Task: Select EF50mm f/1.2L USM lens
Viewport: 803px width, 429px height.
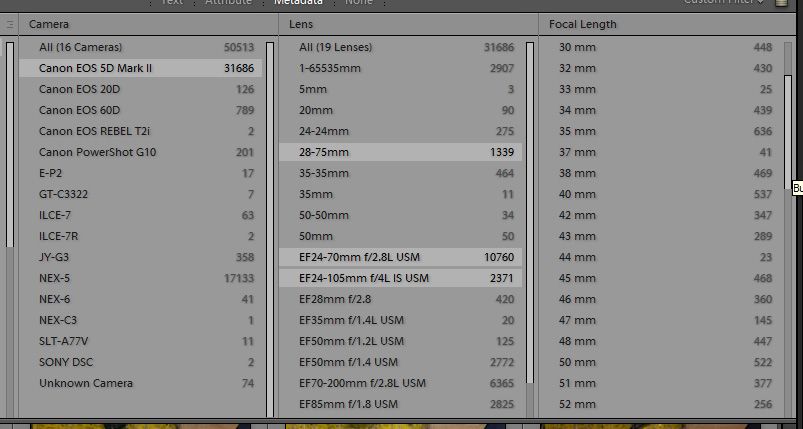Action: (x=400, y=341)
